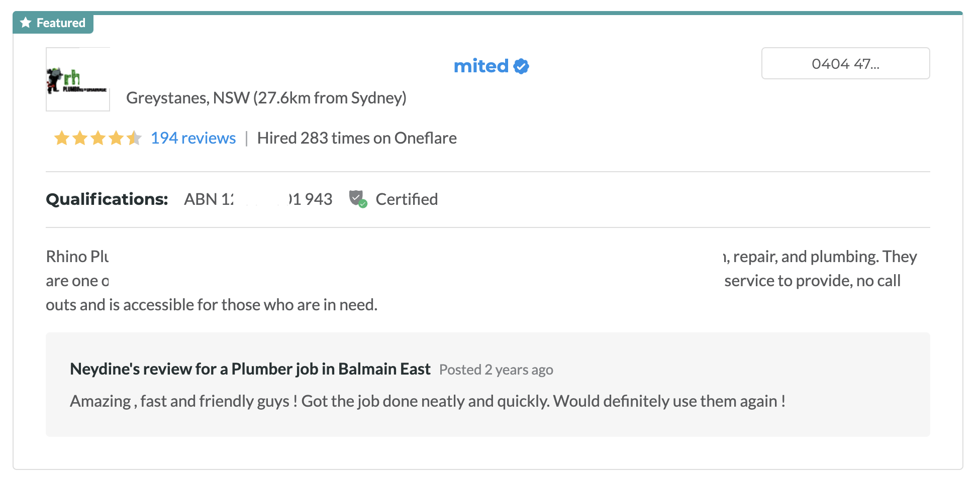Click the star icon in the Featured badge
This screenshot has width=980, height=481.
25,23
